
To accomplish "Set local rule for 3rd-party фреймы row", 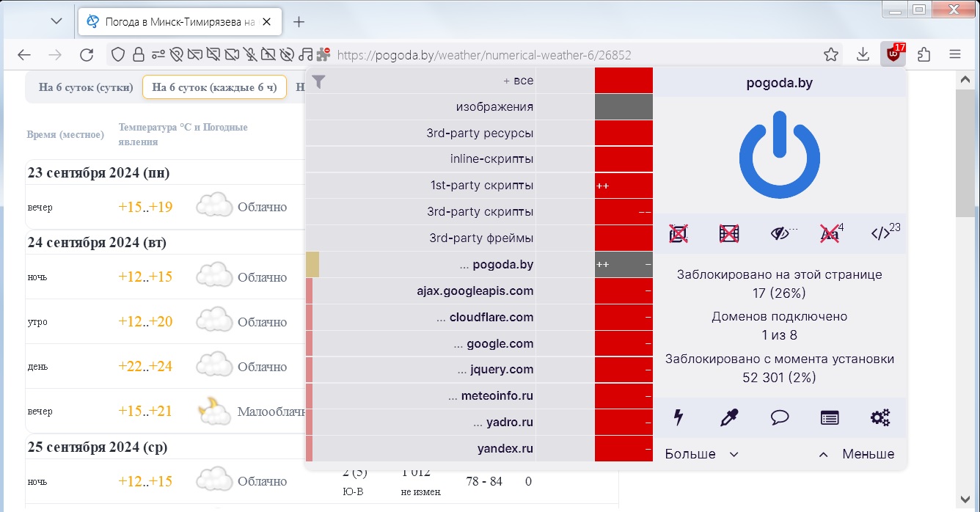I will [624, 238].
